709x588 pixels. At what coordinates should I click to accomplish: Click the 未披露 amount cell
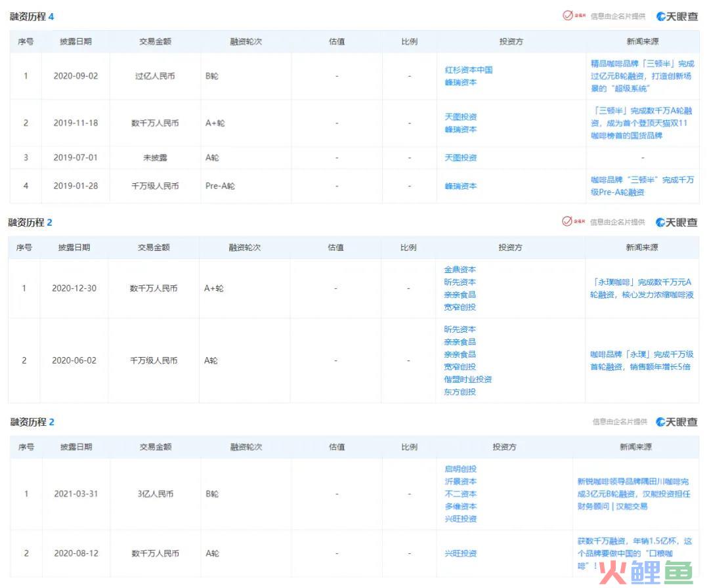(155, 157)
